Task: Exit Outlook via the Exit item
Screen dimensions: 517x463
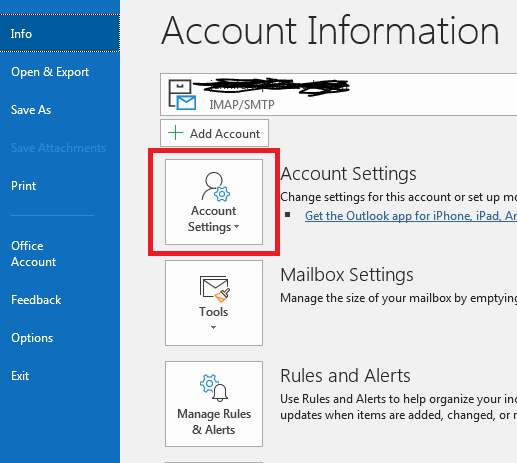Action: 20,376
